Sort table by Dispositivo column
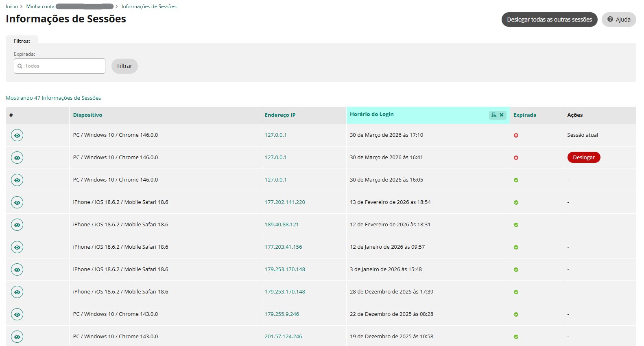 point(87,115)
